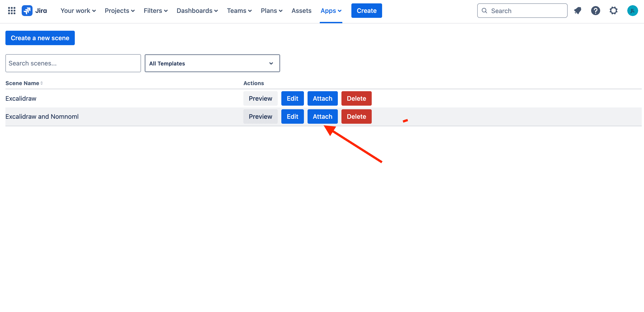The height and width of the screenshot is (312, 644).
Task: Focus the Search scenes field
Action: [x=73, y=63]
